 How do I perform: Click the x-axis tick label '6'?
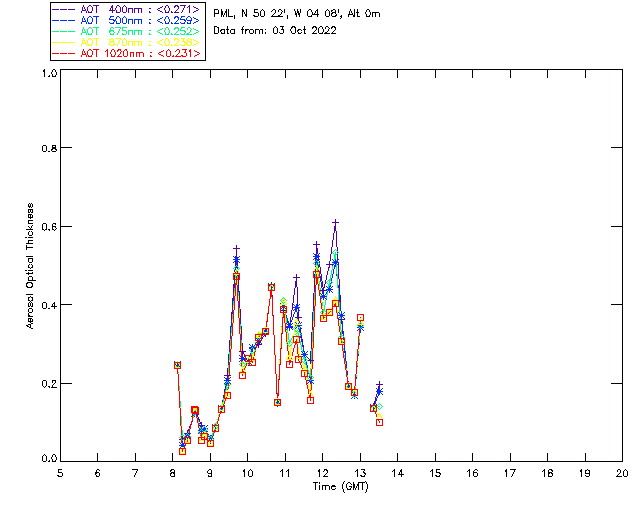(98, 473)
